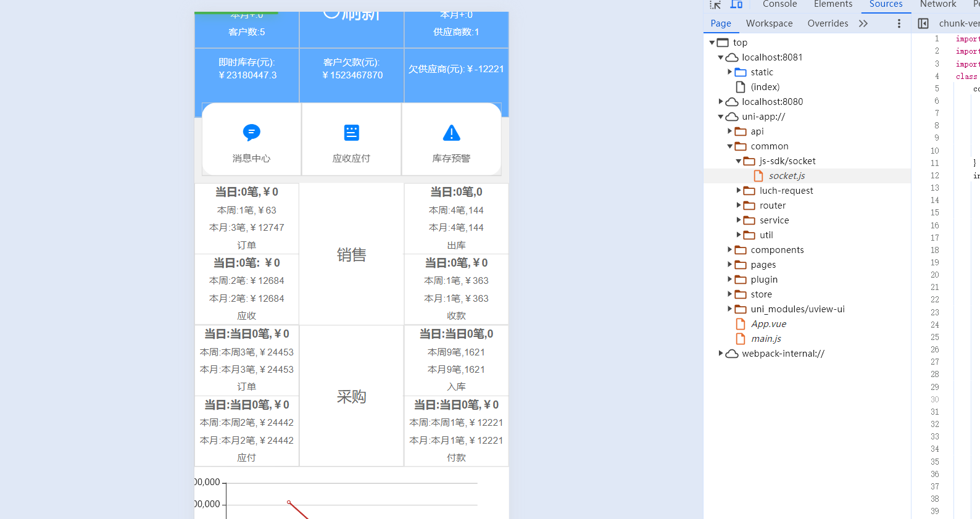Show more Sources tabs chevron
This screenshot has width=980, height=519.
click(863, 23)
